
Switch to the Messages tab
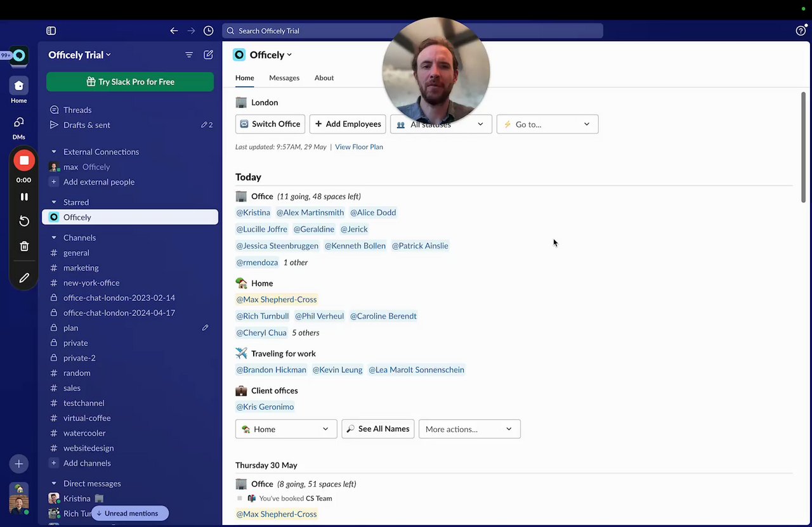click(284, 78)
